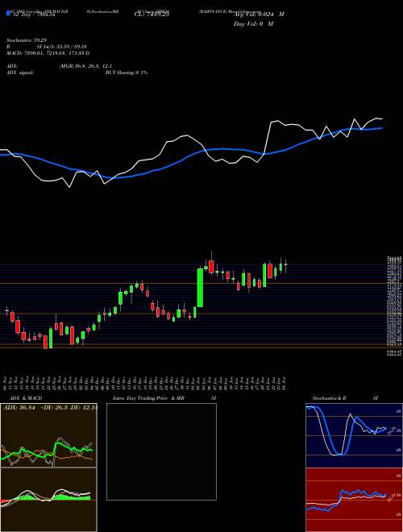Click the 'MACD: 7390.01, 7218.68, 171.33 D' line

tap(48, 53)
